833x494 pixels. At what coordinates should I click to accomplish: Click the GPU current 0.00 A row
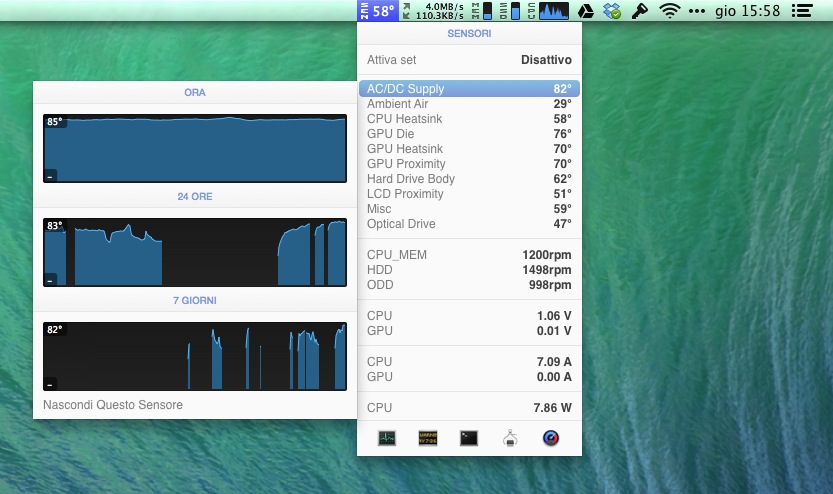470,377
